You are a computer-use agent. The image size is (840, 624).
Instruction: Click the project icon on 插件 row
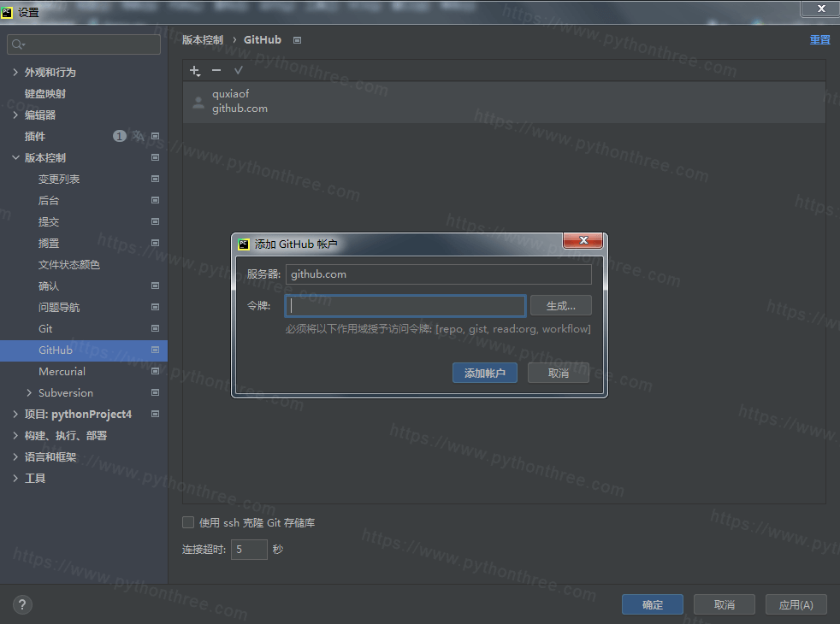click(156, 136)
